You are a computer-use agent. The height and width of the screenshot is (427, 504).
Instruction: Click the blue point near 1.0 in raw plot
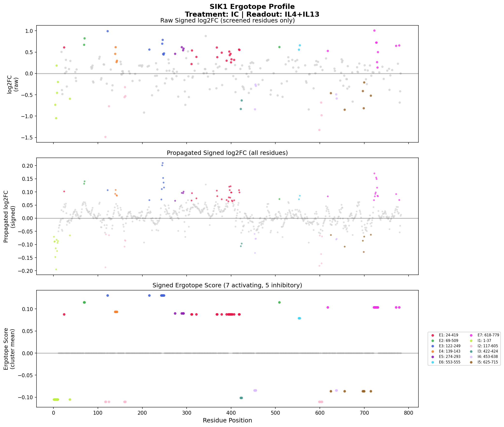click(x=108, y=31)
